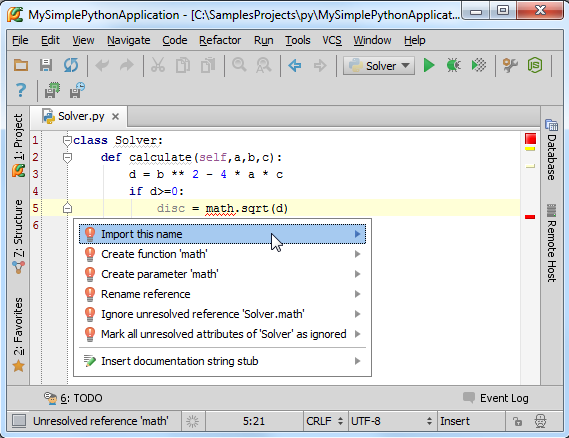
Task: Copy selection with the copy icon
Action: coord(183,66)
